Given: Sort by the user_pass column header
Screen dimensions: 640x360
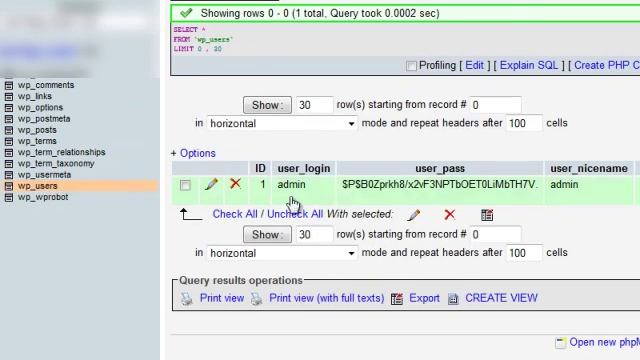Looking at the screenshot, I should pos(440,168).
